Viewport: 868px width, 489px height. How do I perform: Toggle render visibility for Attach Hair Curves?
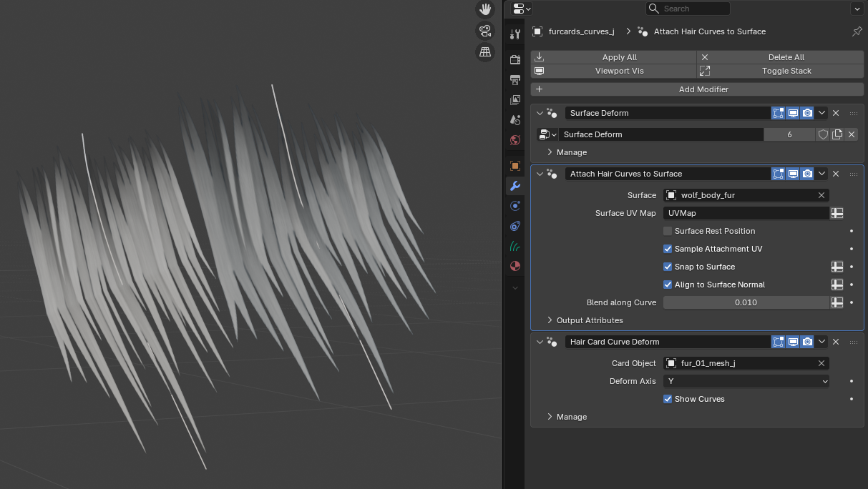(x=807, y=174)
